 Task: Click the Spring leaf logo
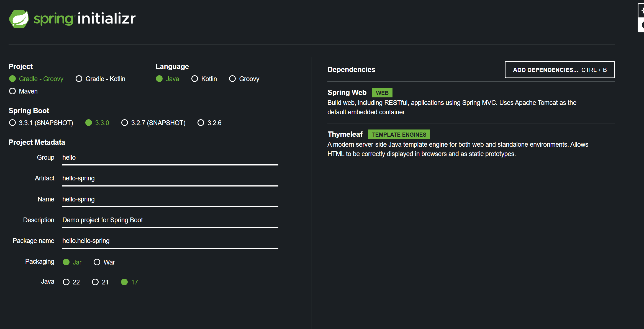[x=19, y=19]
